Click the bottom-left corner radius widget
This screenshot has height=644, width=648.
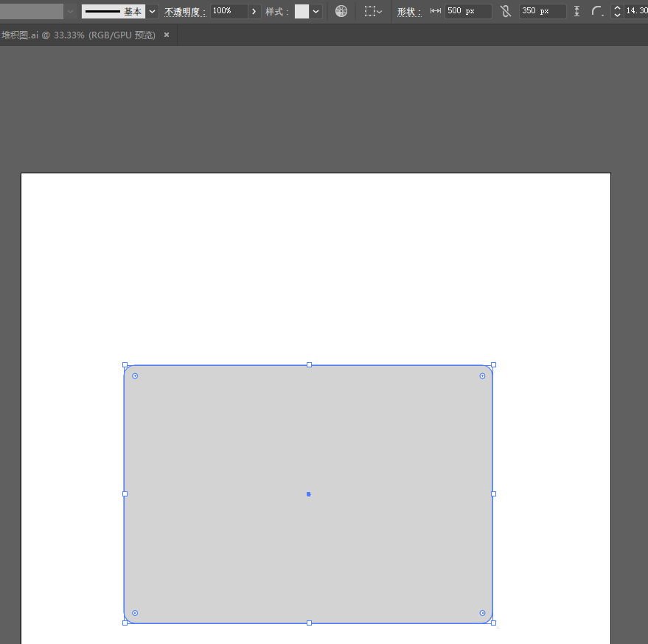click(x=135, y=613)
